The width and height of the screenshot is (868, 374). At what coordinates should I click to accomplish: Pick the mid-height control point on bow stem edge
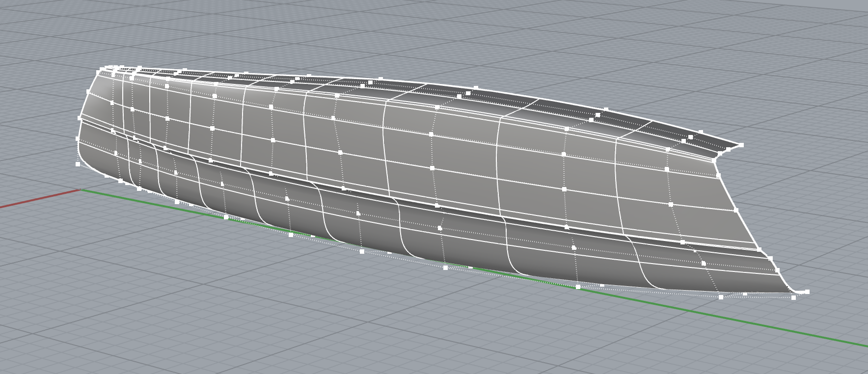[736, 210]
